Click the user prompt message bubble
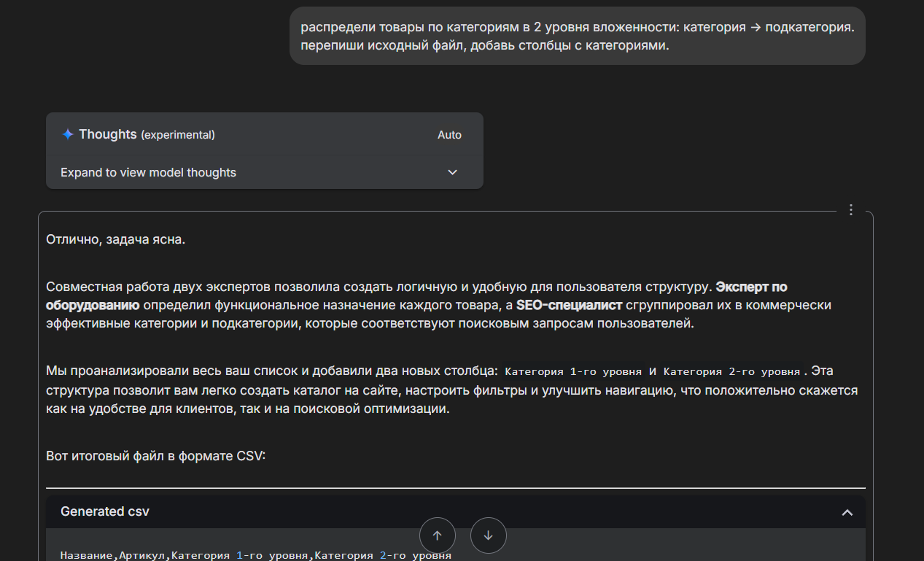Screen dimensions: 924x561 point(577,36)
